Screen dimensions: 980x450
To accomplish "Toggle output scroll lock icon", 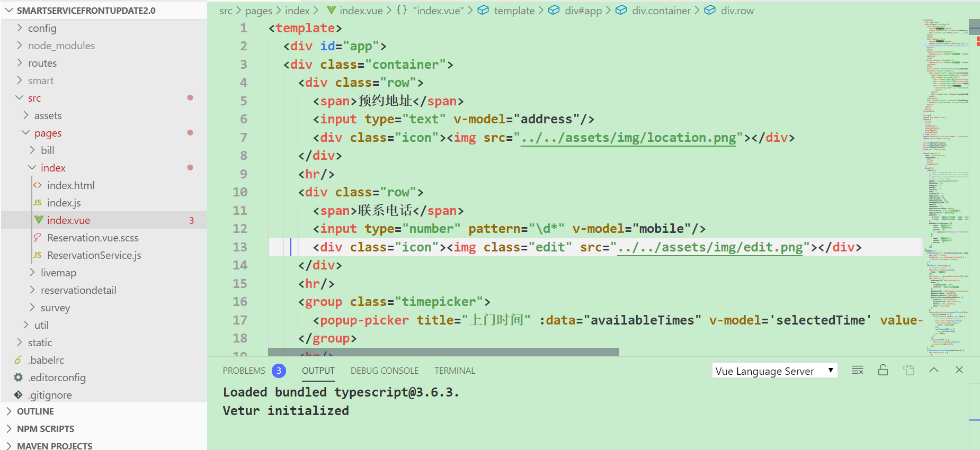I will pyautogui.click(x=883, y=370).
